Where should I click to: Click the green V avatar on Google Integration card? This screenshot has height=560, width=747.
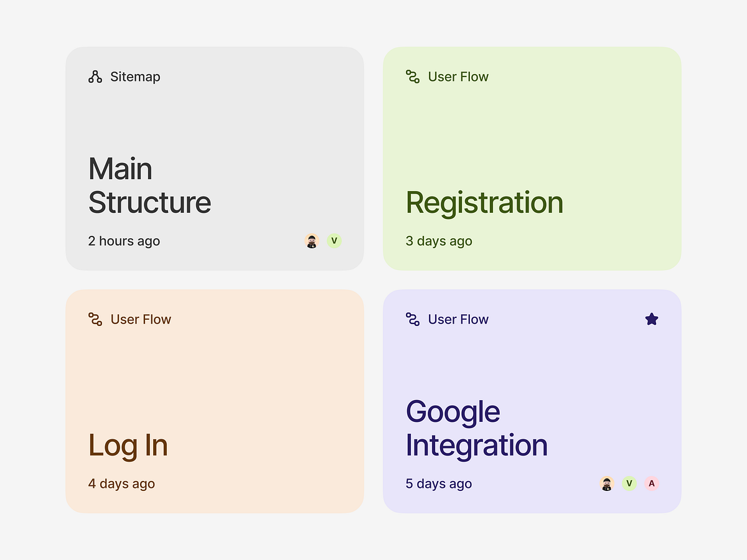[629, 483]
